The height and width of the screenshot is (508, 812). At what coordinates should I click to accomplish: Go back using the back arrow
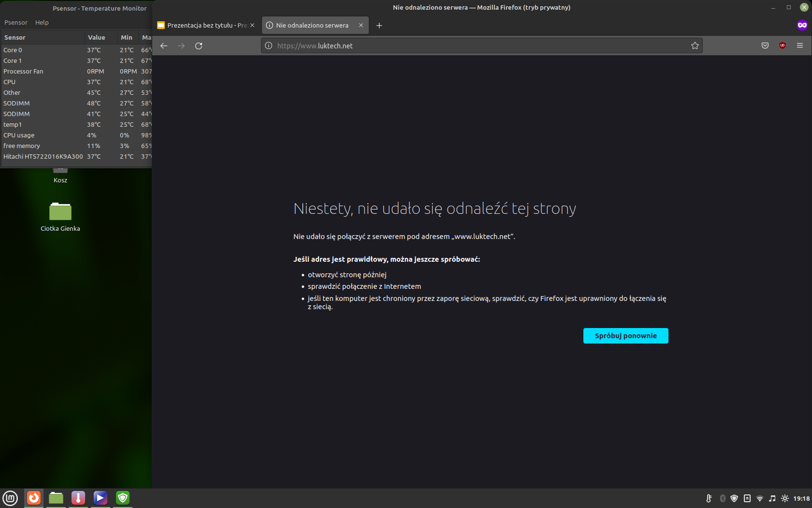pos(164,46)
